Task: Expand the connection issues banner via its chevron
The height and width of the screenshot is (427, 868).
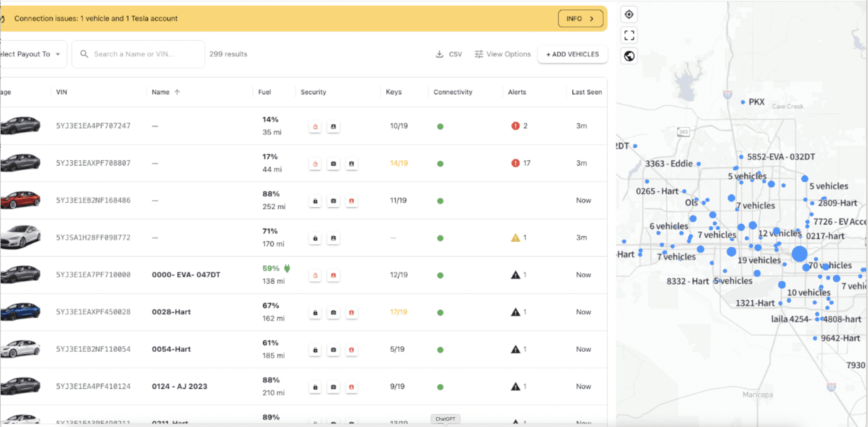Action: [x=592, y=19]
